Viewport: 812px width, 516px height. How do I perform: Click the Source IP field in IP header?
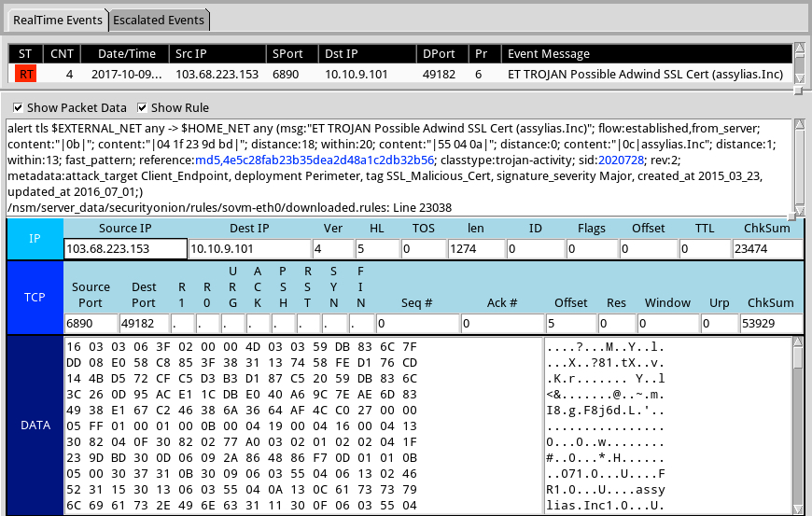tap(125, 249)
